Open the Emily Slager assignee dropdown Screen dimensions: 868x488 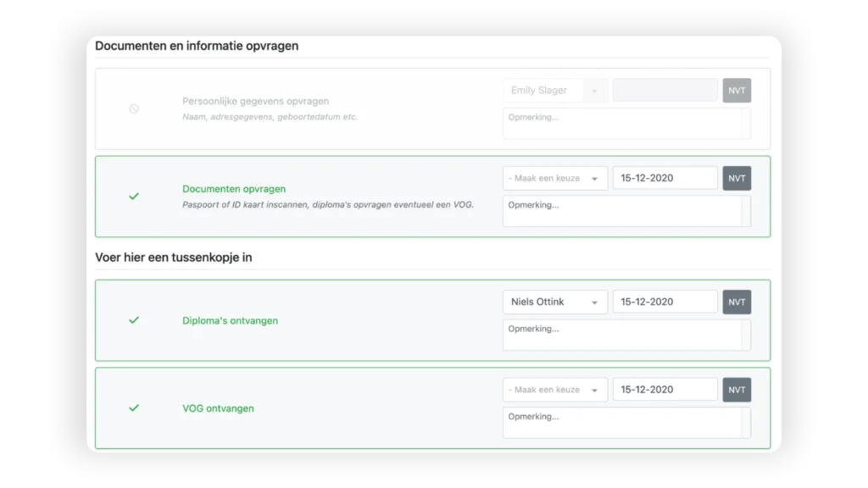[554, 91]
